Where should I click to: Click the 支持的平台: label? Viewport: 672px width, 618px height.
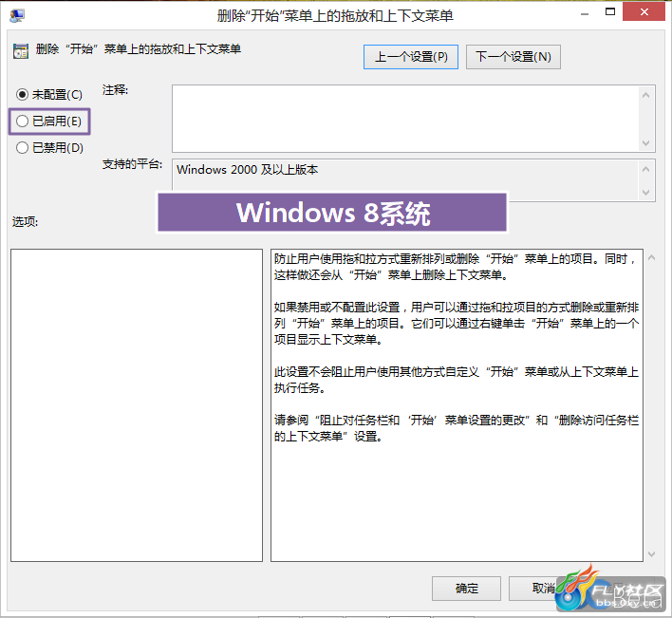tap(132, 164)
